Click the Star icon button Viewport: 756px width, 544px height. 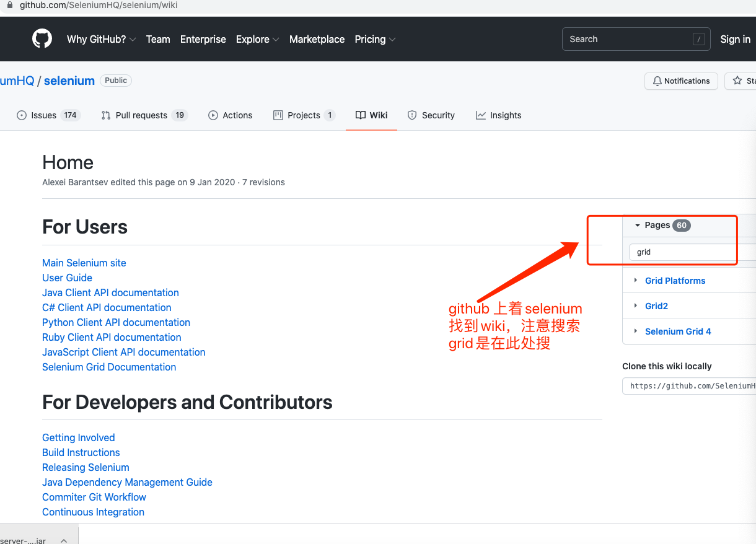tap(737, 81)
